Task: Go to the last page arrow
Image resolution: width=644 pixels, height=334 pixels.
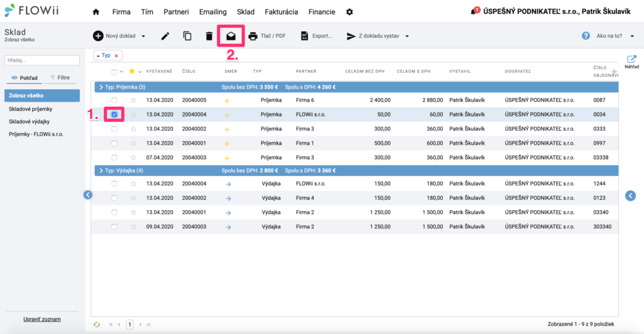Action: (x=148, y=325)
